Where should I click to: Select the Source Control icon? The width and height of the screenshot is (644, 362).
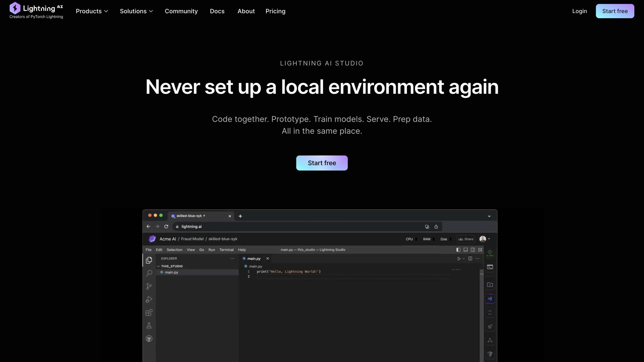pyautogui.click(x=149, y=286)
